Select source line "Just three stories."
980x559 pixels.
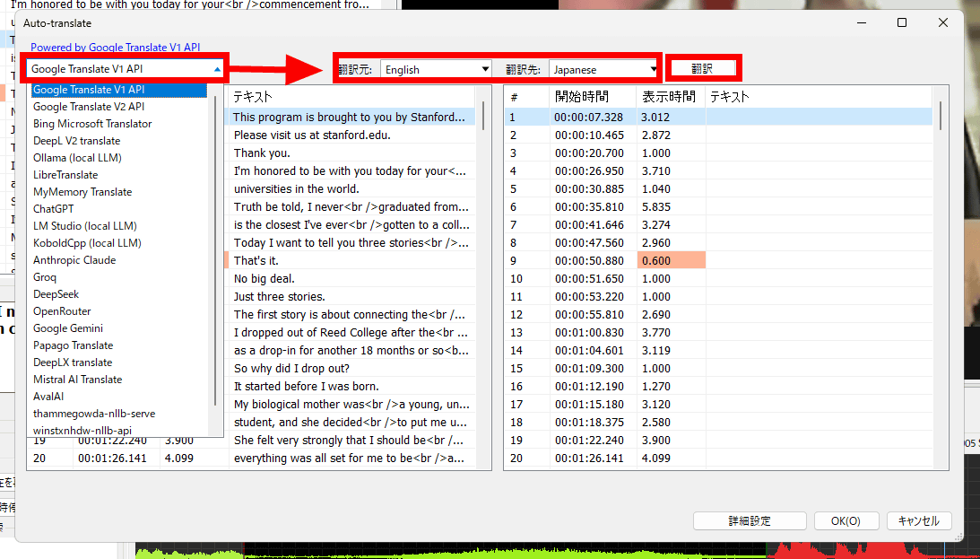[280, 296]
